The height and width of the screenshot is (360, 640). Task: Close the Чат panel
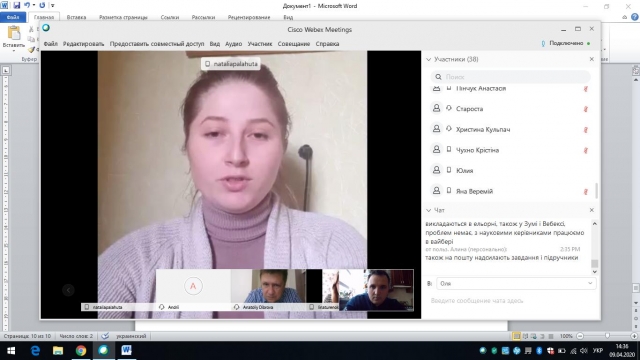point(591,210)
